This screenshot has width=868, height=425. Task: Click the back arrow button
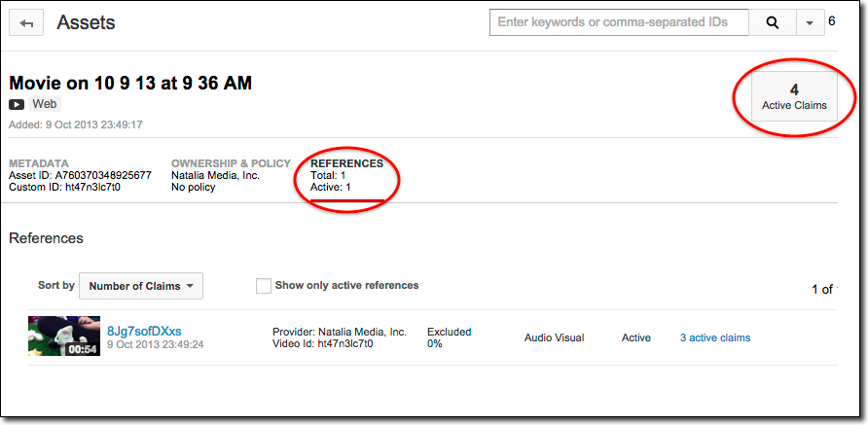[x=26, y=23]
